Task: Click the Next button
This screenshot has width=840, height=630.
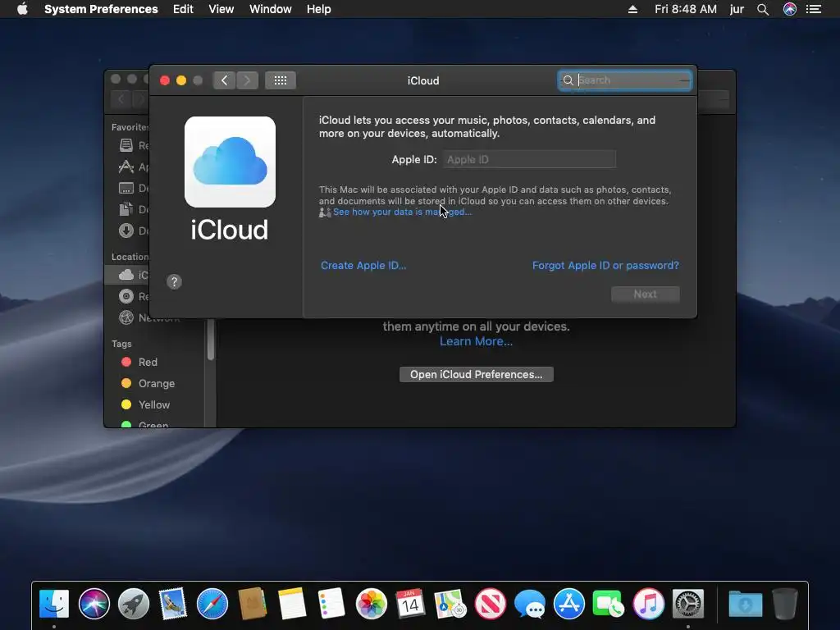Action: pos(645,294)
